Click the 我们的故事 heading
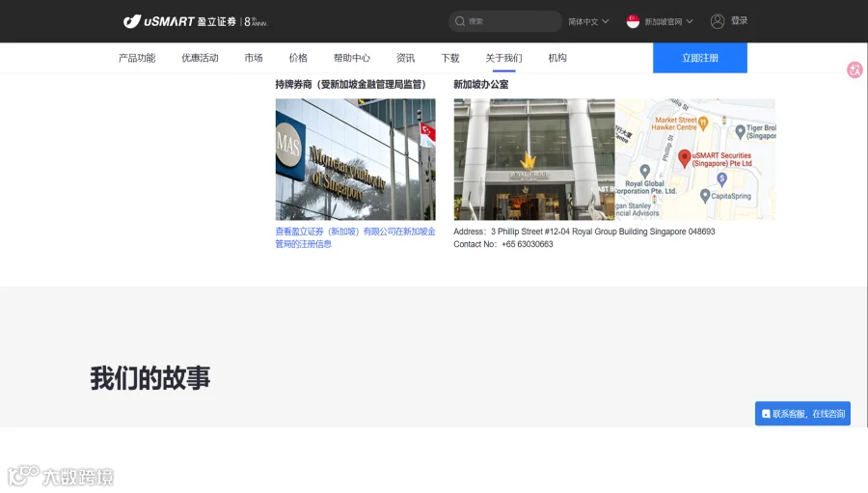868x493 pixels. [x=150, y=378]
